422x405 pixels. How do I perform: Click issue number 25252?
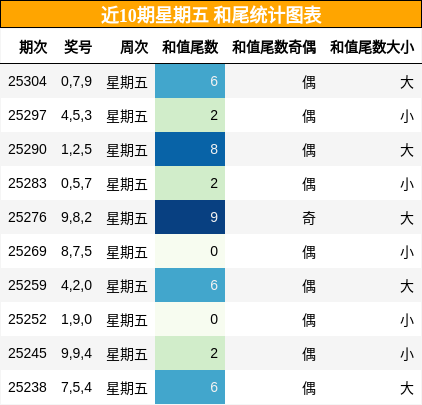tap(27, 319)
